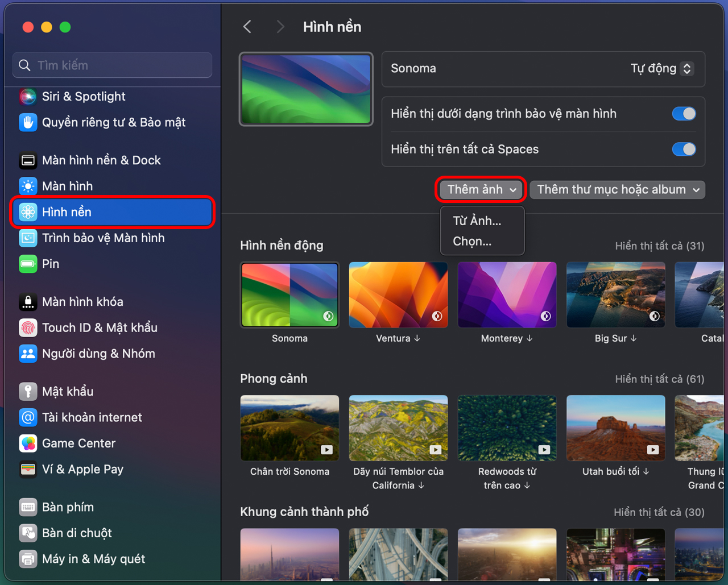The image size is (728, 585).
Task: Click the Touch ID fingerprint icon
Action: point(28,327)
